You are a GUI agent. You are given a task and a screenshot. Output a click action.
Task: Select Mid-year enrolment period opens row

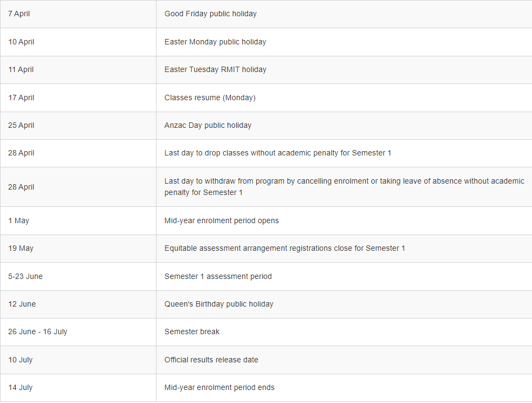pos(266,221)
